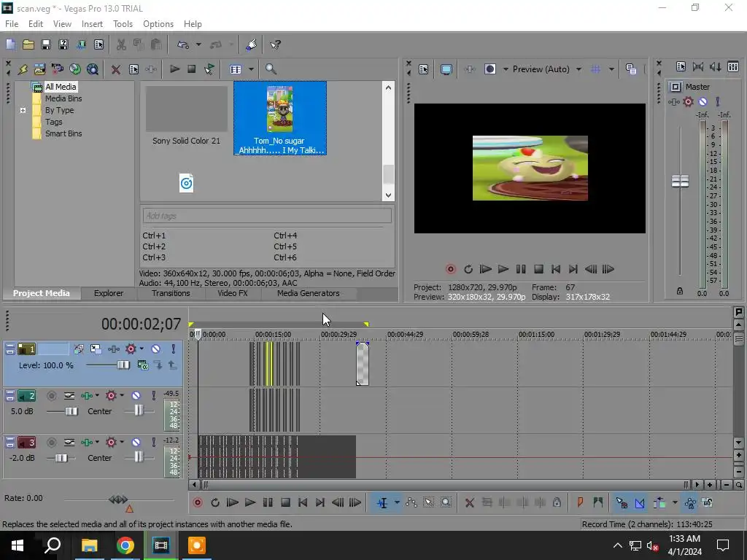Arm Track 2 for record

[52, 396]
